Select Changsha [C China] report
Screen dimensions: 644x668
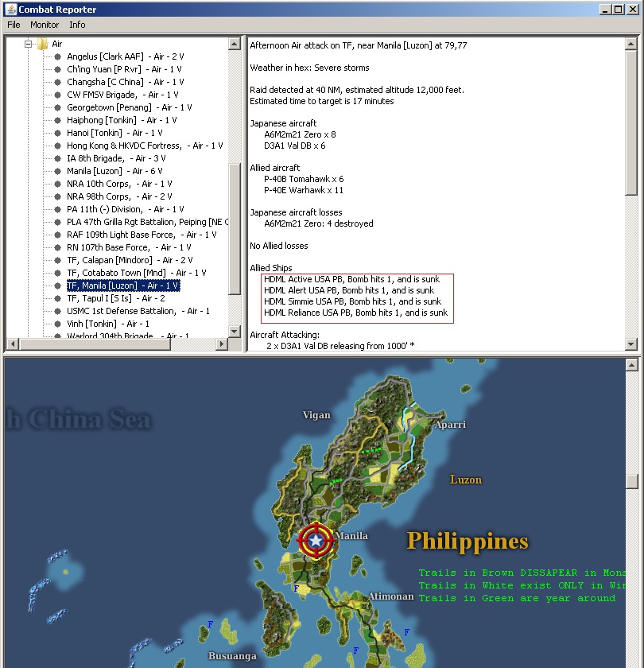coord(126,82)
